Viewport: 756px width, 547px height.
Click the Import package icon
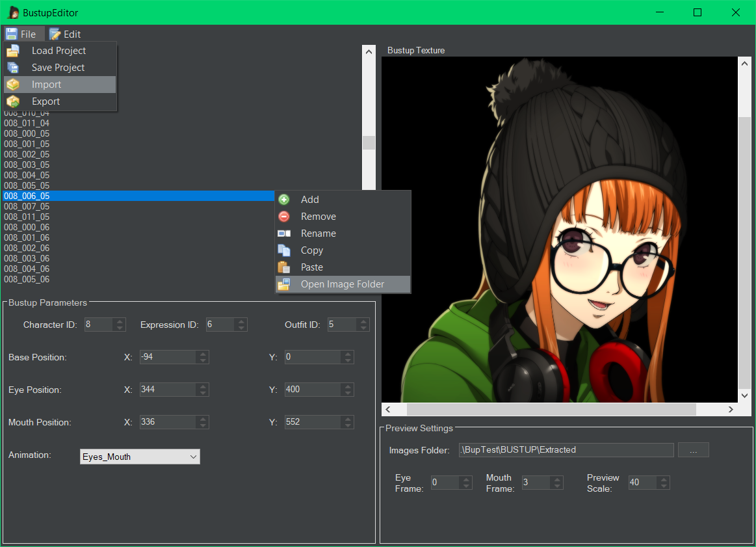13,85
